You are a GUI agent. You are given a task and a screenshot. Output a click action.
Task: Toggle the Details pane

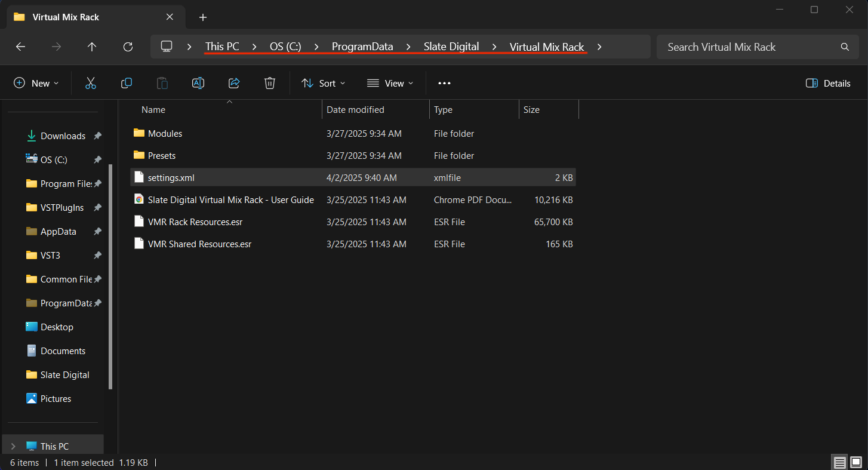pyautogui.click(x=828, y=84)
